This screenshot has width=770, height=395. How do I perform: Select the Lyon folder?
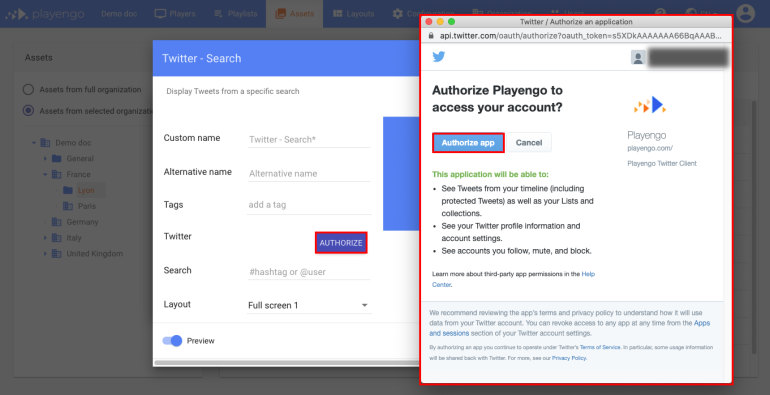pos(85,190)
